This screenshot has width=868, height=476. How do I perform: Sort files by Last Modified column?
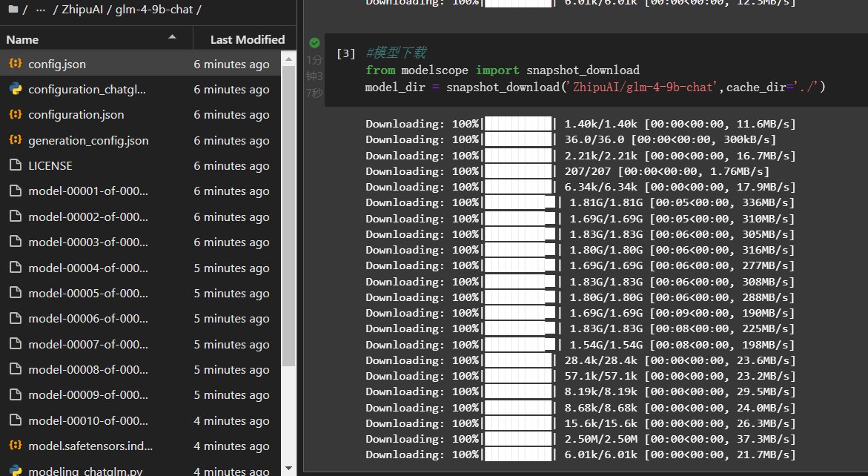[x=248, y=40]
